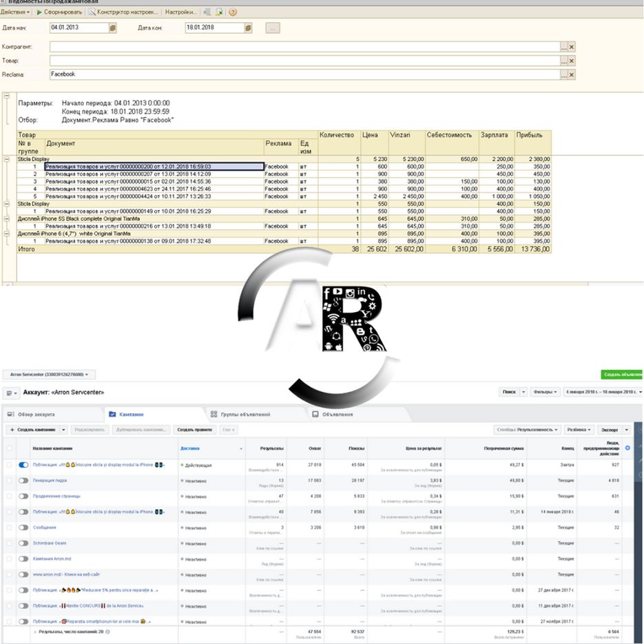Click the greyed icon next to Настройки

click(207, 12)
